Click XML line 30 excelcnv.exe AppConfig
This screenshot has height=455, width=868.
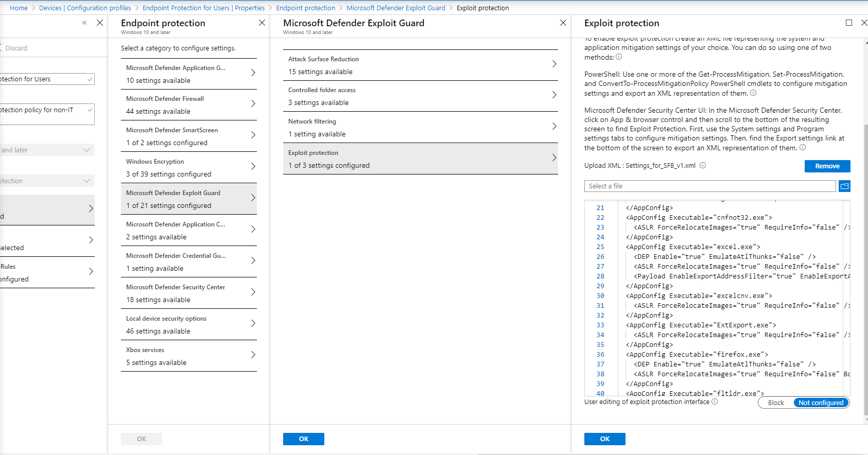click(699, 296)
